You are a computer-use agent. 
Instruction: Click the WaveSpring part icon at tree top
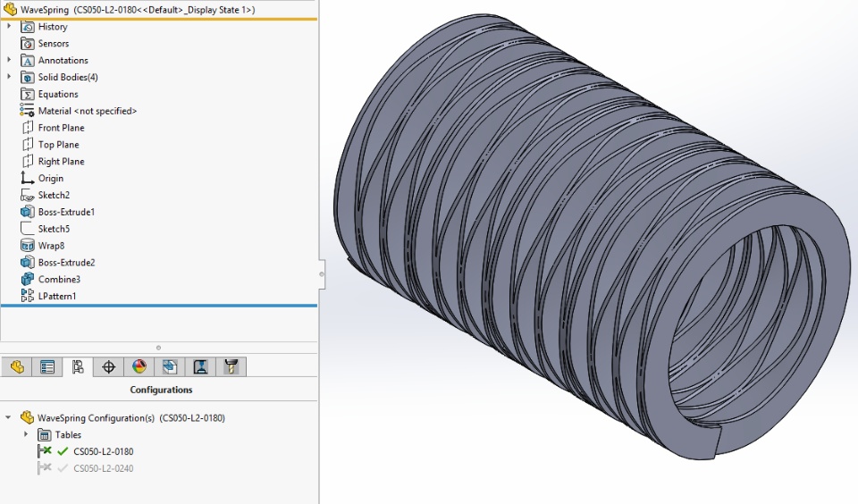click(x=10, y=9)
